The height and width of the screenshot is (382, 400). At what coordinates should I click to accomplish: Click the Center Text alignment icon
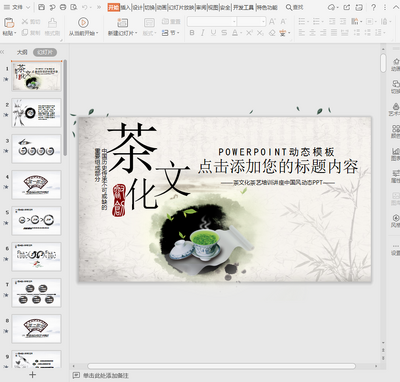click(312, 33)
